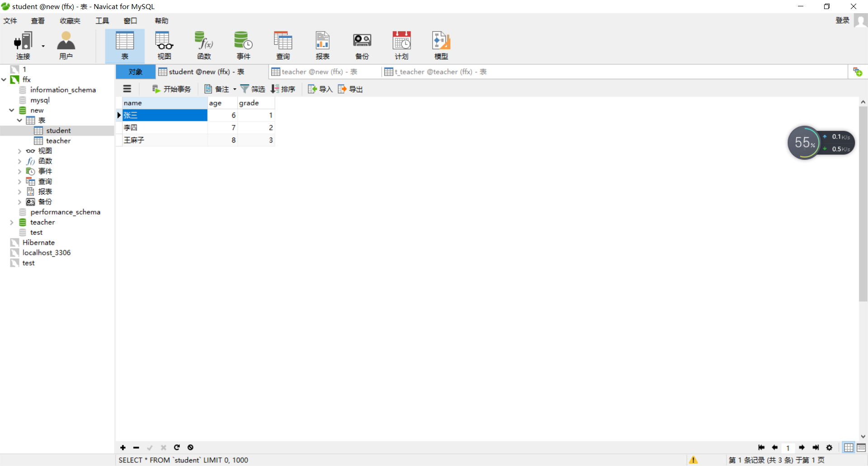The height and width of the screenshot is (466, 868).
Task: Switch to the Objects (对象) tab
Action: point(136,72)
